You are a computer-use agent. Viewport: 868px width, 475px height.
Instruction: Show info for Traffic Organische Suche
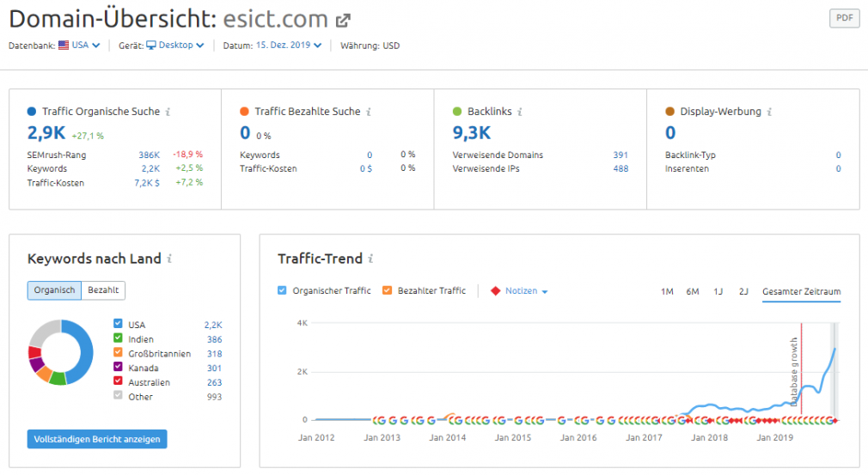(168, 112)
